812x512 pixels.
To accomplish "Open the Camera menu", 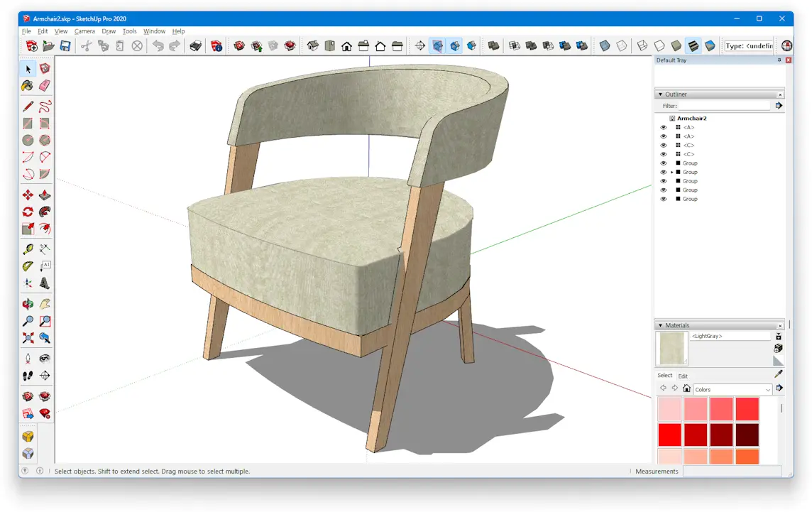I will (84, 32).
